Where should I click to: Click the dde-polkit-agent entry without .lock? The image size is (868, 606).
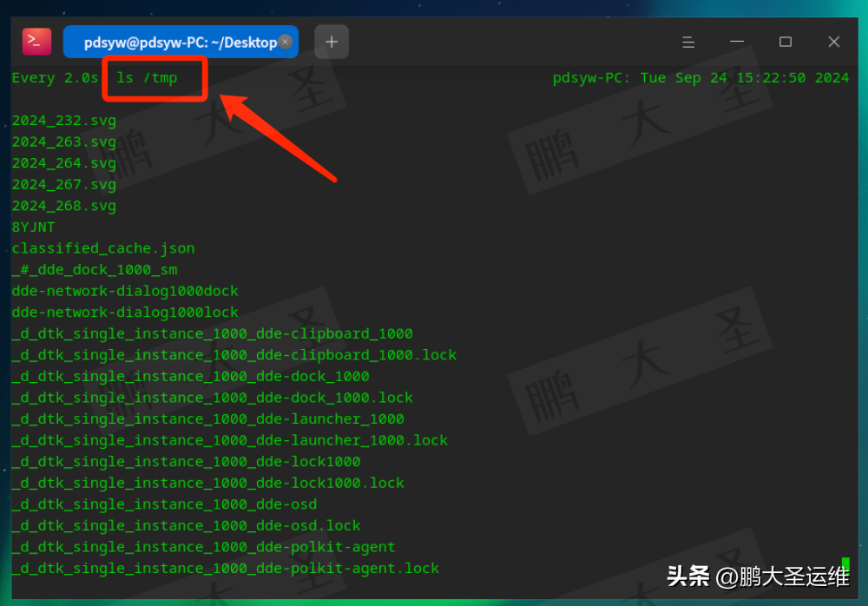click(x=204, y=547)
